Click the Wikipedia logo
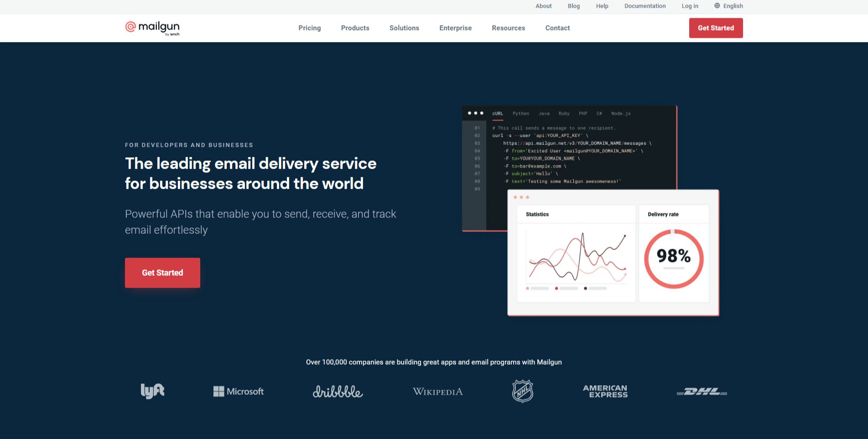 [x=438, y=392]
